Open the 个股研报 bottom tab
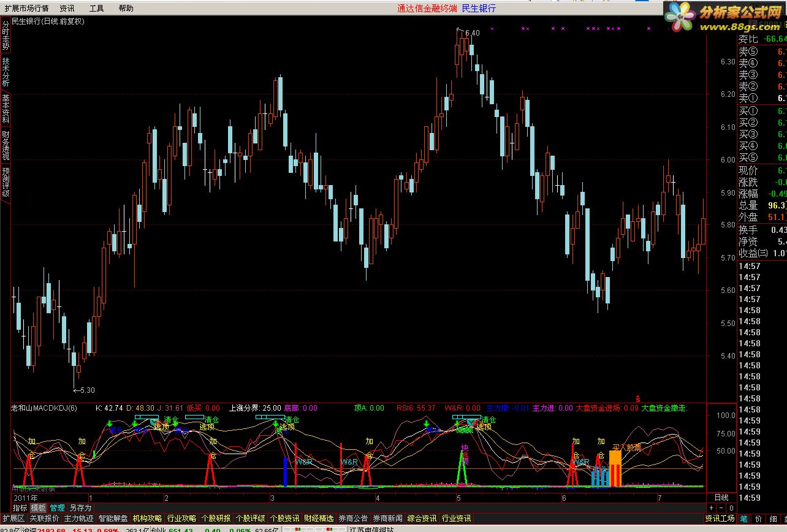The width and height of the screenshot is (787, 532). pyautogui.click(x=216, y=519)
